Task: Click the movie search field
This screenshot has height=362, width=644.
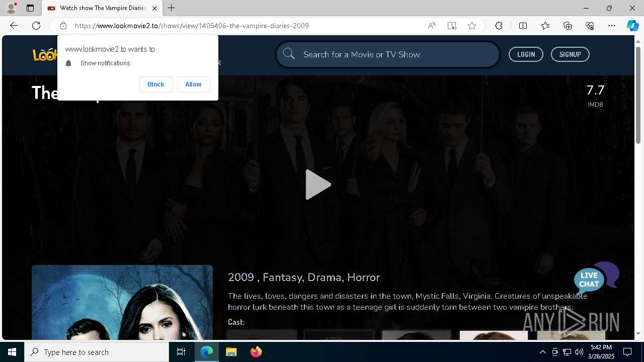Action: tap(387, 54)
